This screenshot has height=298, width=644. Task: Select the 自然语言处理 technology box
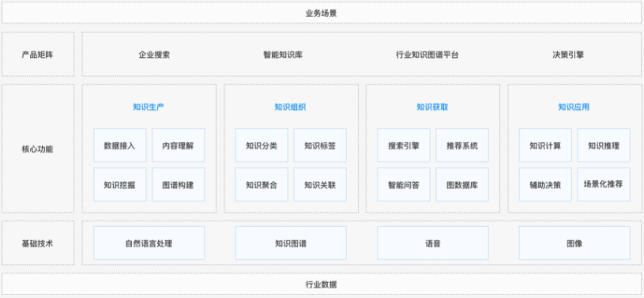pos(149,243)
